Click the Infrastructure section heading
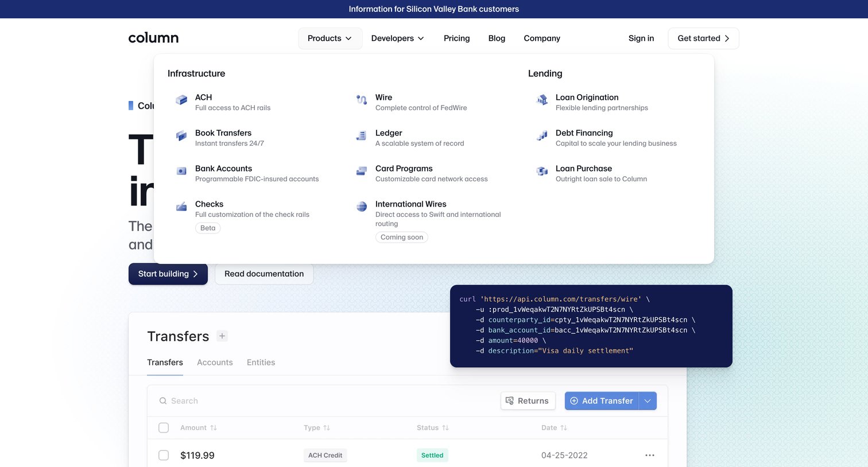 (196, 73)
